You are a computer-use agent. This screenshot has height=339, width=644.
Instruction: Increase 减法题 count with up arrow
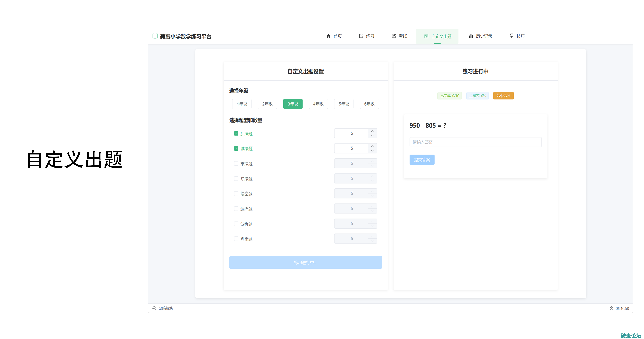tap(372, 146)
